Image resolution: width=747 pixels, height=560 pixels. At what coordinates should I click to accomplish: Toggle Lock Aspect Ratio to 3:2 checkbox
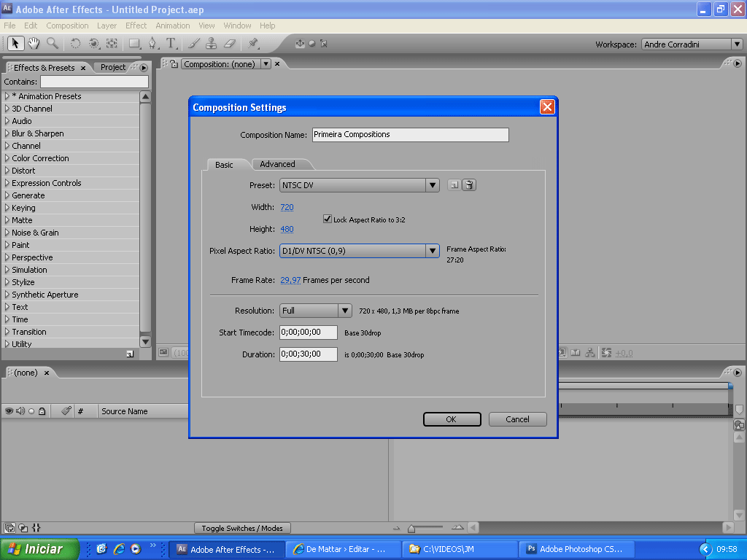[328, 219]
